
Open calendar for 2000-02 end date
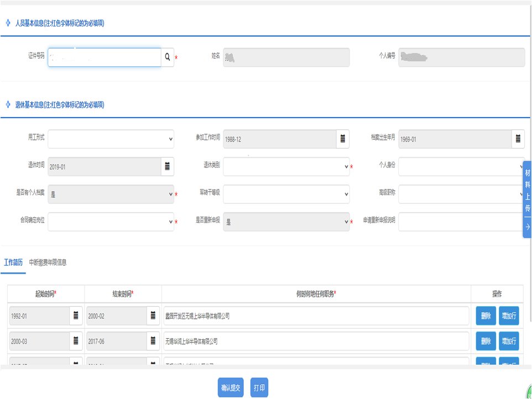coord(153,316)
